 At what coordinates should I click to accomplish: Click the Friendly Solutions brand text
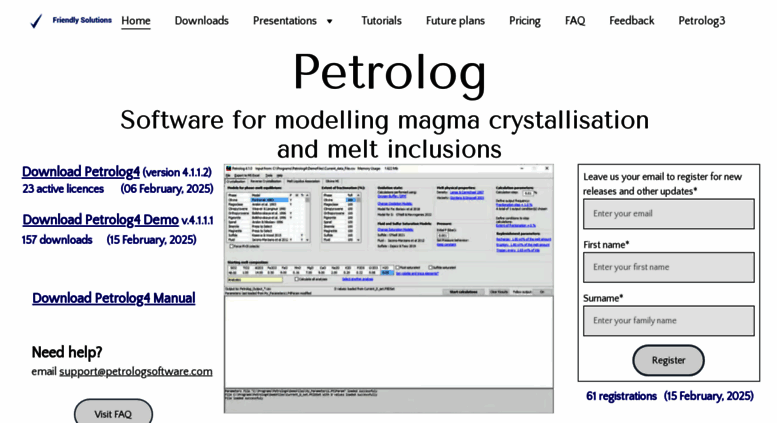[x=82, y=20]
